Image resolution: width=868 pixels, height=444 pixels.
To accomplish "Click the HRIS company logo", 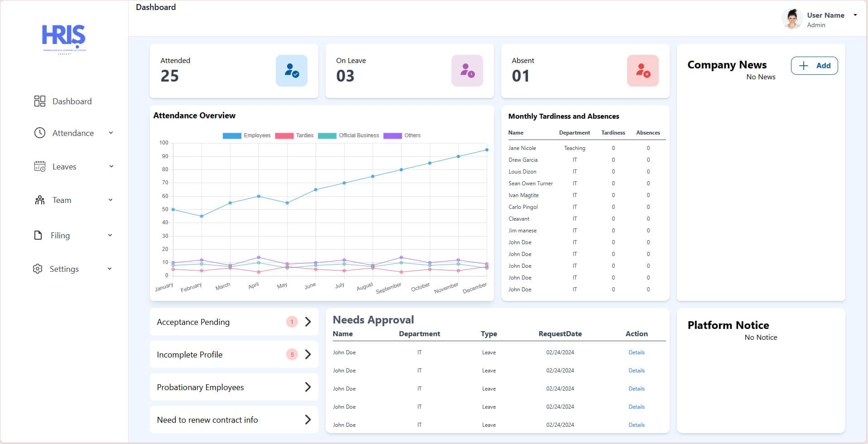I will point(64,39).
